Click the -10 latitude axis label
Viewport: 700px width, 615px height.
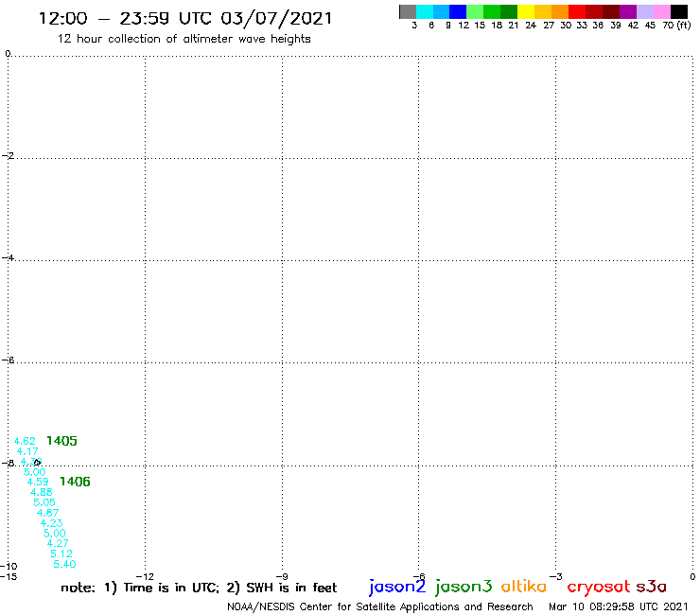[x=8, y=567]
